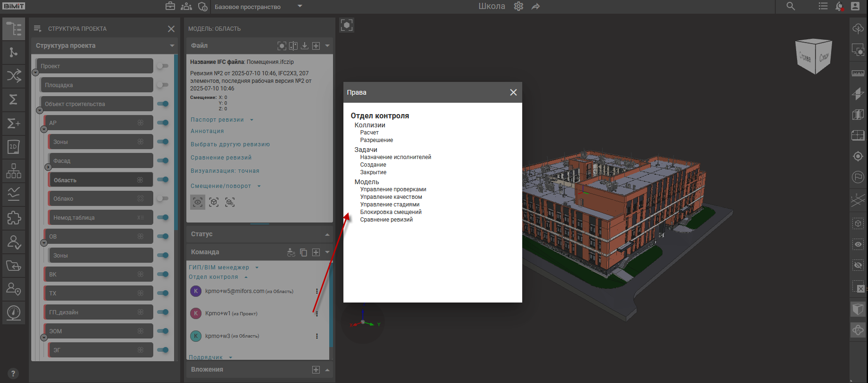The height and width of the screenshot is (383, 868).
Task: Click the share arrow icon next to Школа
Action: [535, 7]
